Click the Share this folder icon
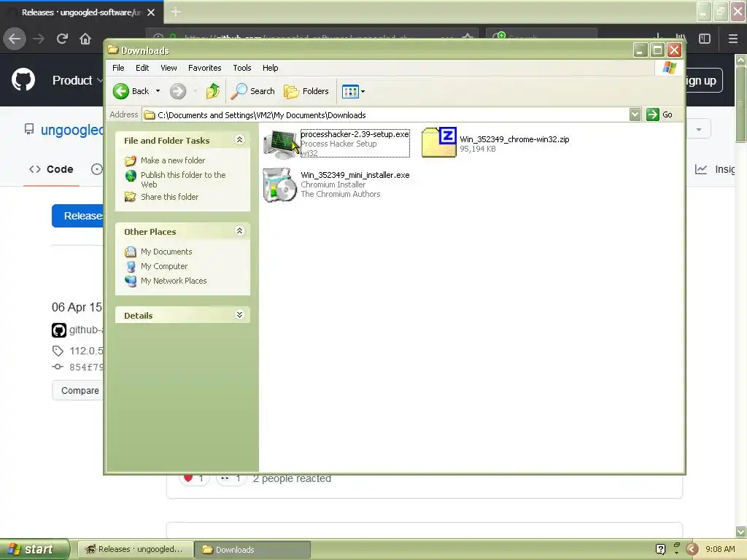Viewport: 747px width, 560px height. 130,197
